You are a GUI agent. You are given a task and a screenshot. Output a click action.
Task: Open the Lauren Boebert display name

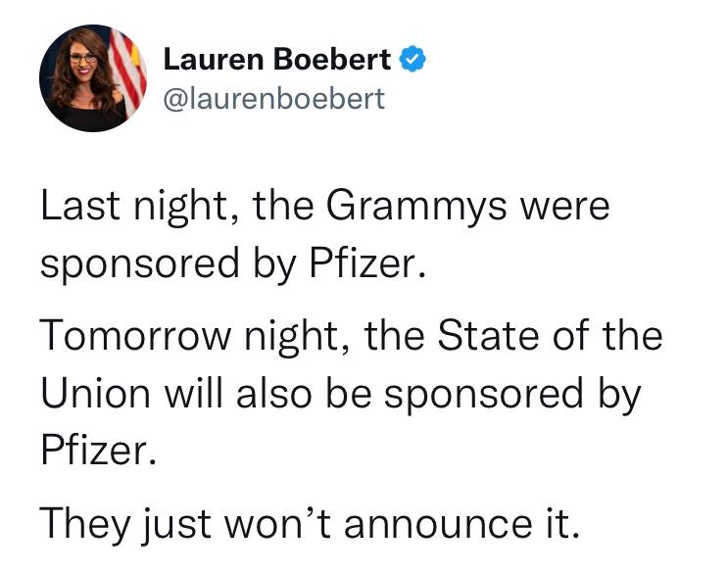[277, 60]
